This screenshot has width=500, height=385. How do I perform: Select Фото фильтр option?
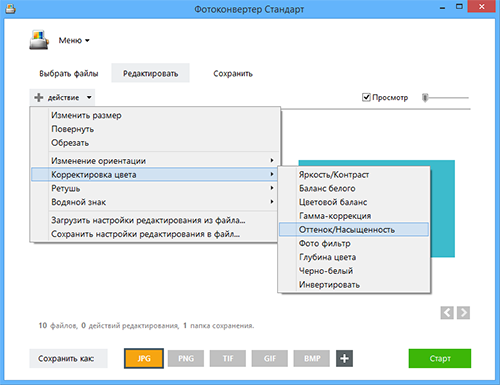pos(354,243)
